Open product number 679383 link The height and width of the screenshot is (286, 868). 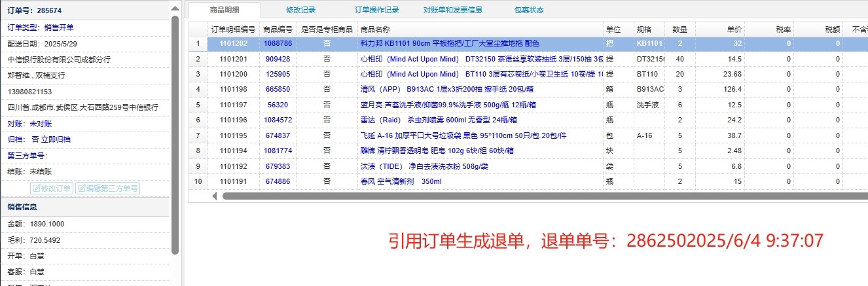tap(278, 166)
